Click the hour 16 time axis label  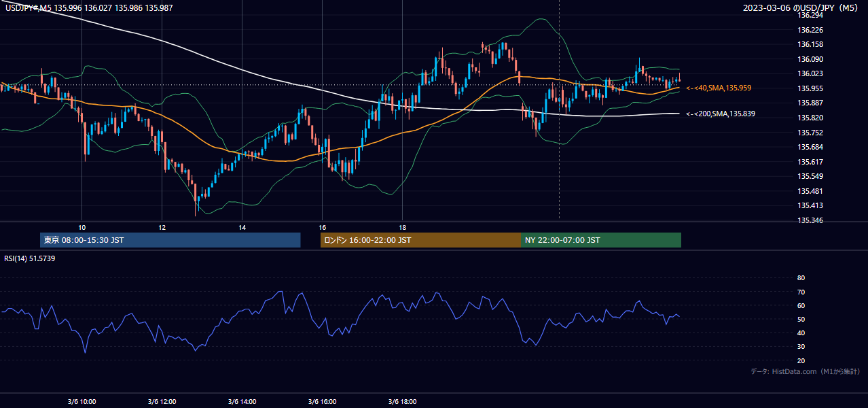point(322,226)
